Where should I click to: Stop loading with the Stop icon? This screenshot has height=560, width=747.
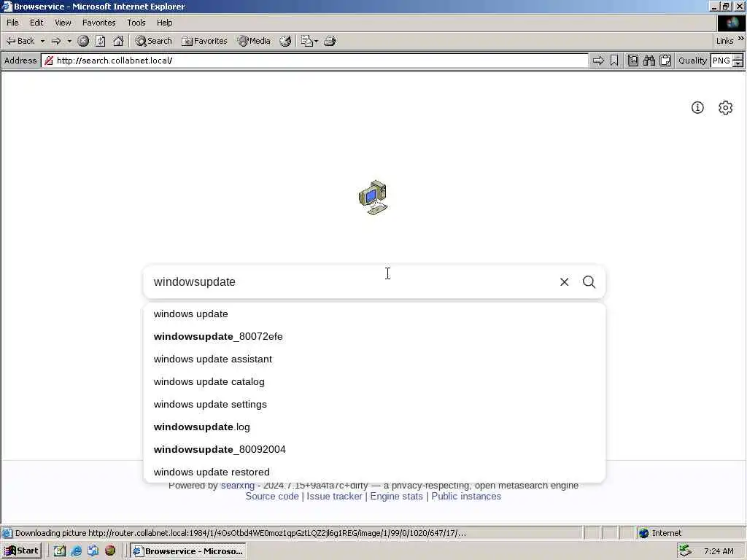83,41
